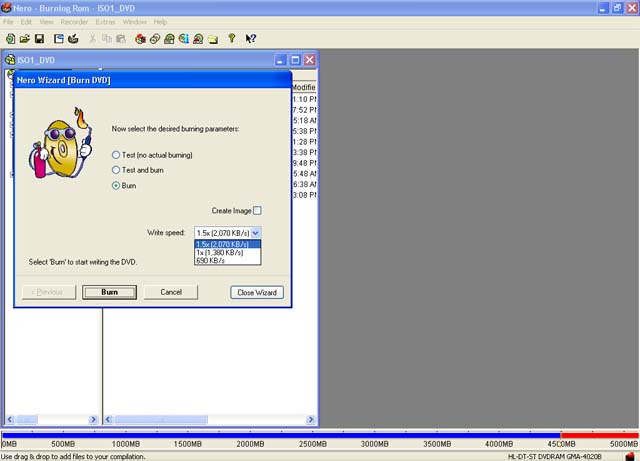The image size is (640, 461).
Task: Click the Write CD icon beside Compilation Info
Action: 73,39
